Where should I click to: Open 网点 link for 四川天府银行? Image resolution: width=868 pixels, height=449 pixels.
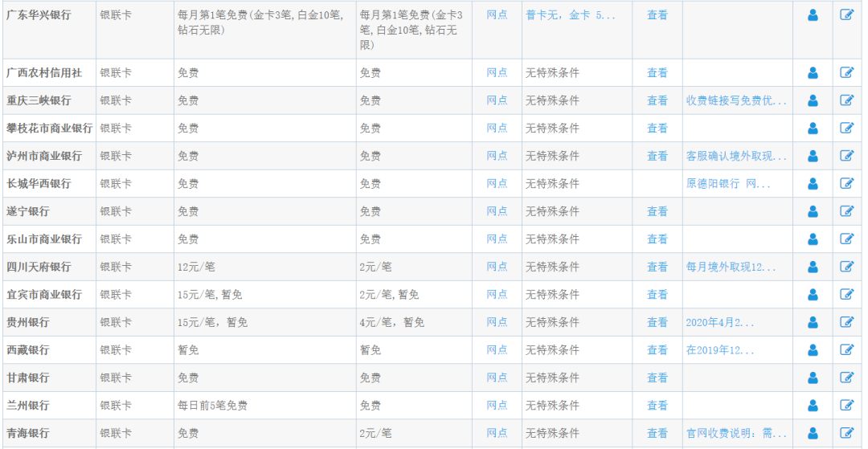click(497, 267)
